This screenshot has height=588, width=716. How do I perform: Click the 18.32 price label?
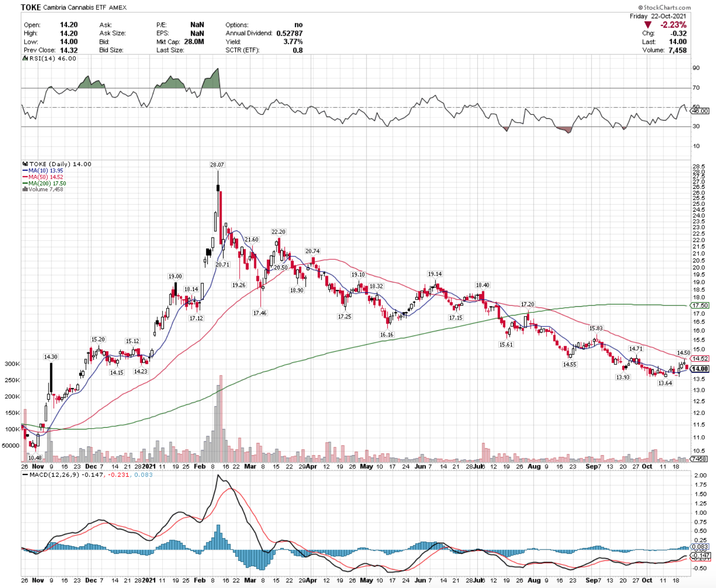pyautogui.click(x=376, y=286)
